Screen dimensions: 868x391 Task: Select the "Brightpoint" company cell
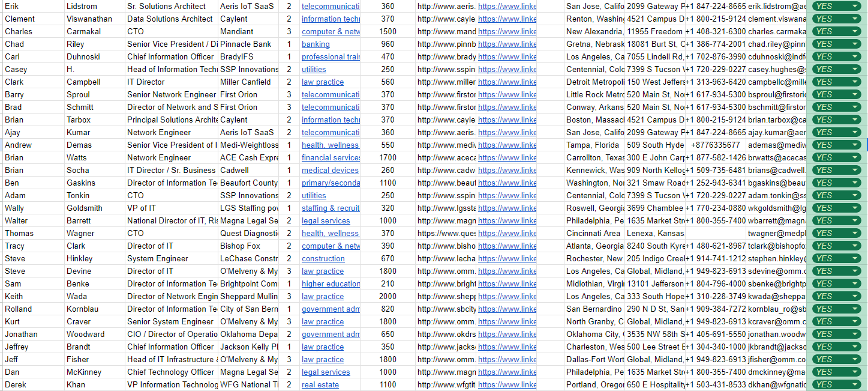coord(248,283)
